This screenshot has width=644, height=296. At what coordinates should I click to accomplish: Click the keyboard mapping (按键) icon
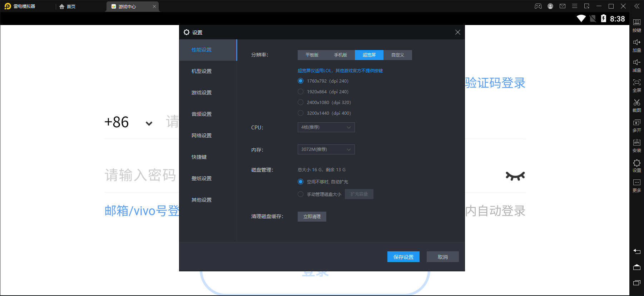[x=636, y=25]
